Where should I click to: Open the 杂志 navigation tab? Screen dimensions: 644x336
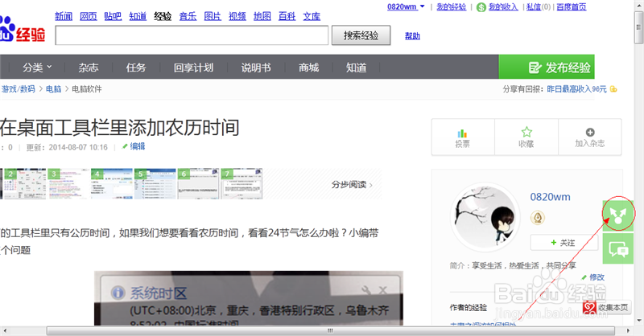pyautogui.click(x=89, y=68)
